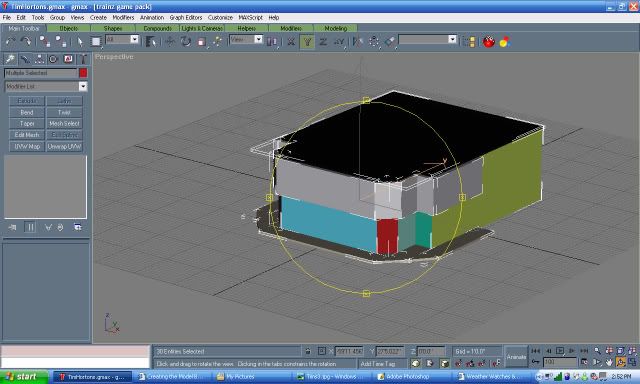
Task: Activate the Select and Move tool
Action: (x=170, y=41)
